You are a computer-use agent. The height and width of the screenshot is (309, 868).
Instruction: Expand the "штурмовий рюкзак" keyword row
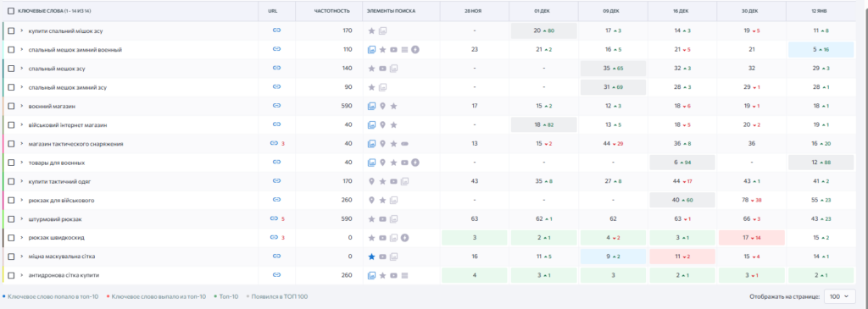click(21, 219)
